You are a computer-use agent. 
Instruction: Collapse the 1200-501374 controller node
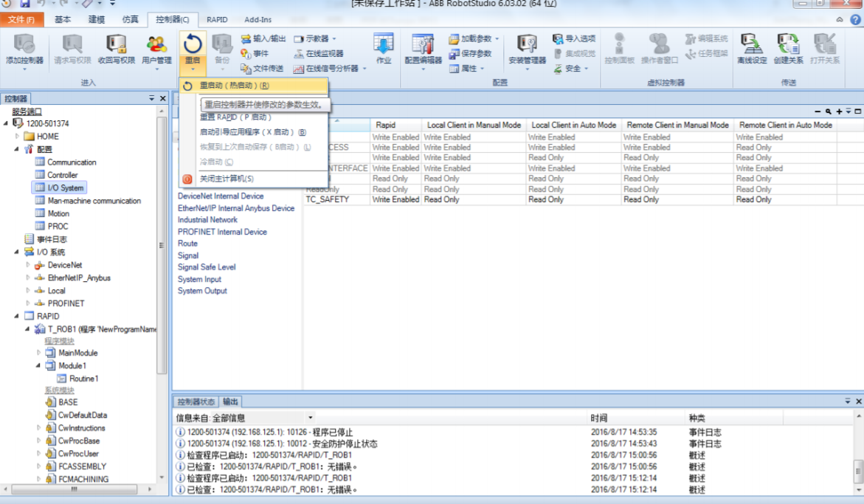pyautogui.click(x=6, y=123)
